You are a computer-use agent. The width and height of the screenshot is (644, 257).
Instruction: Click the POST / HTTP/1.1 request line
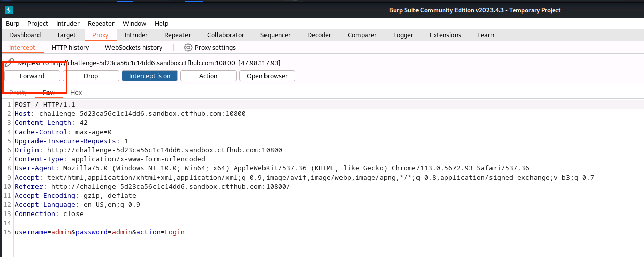(45, 104)
